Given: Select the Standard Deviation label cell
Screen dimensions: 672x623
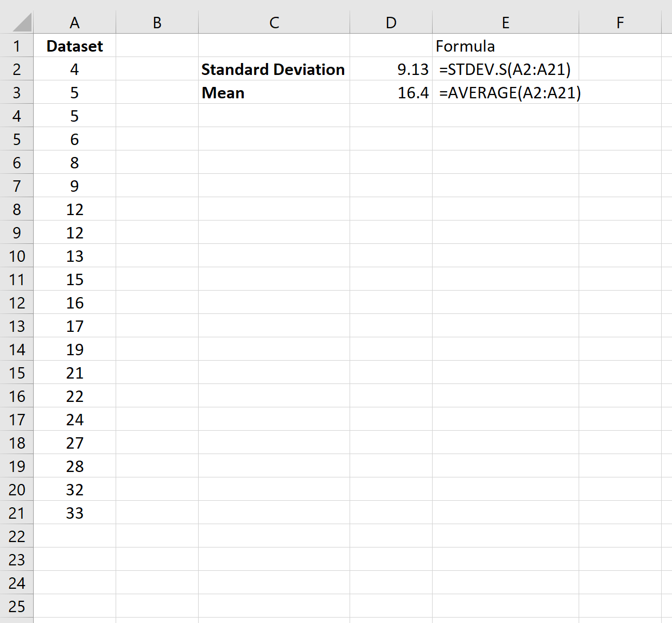Looking at the screenshot, I should point(273,69).
